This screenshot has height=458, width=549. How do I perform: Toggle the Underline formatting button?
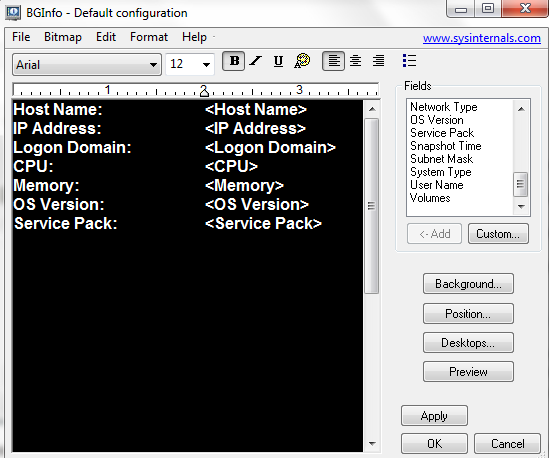(x=278, y=61)
